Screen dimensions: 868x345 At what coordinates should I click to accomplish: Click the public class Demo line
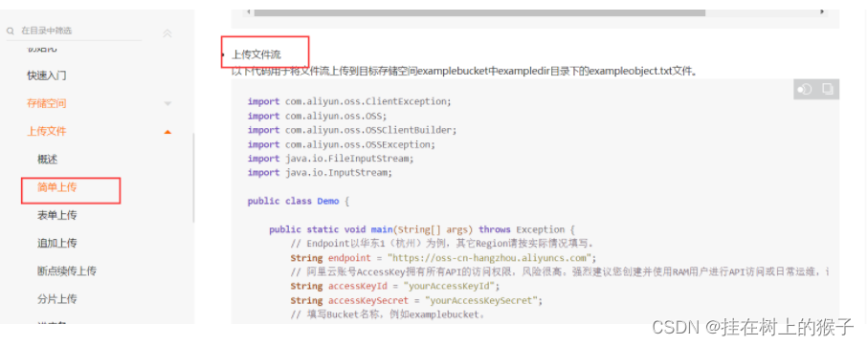299,202
